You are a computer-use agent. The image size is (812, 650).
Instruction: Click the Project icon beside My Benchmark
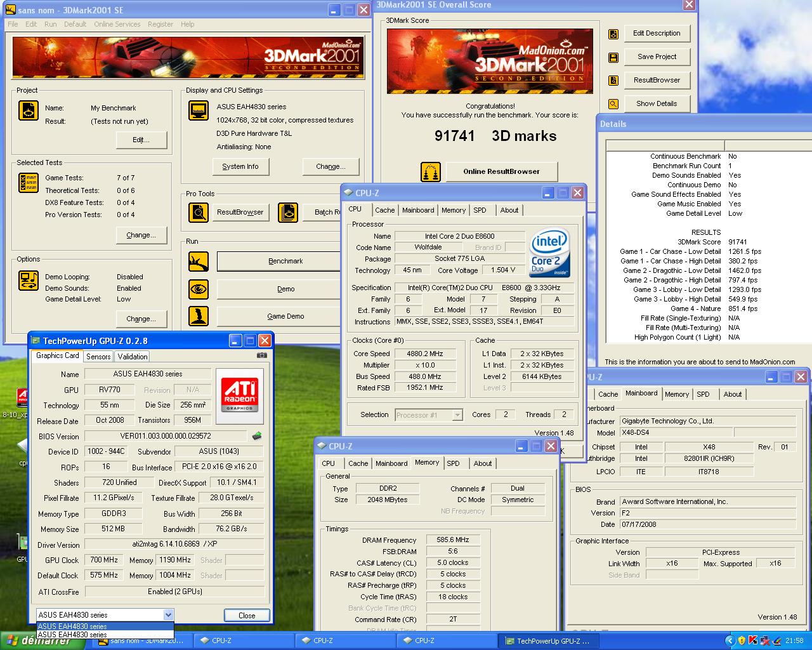[x=29, y=110]
